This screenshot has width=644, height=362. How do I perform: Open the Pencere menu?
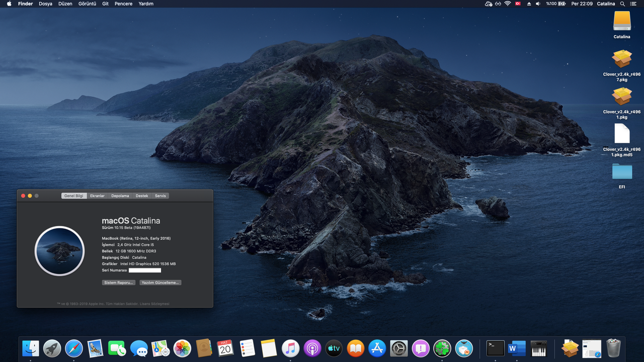[123, 4]
